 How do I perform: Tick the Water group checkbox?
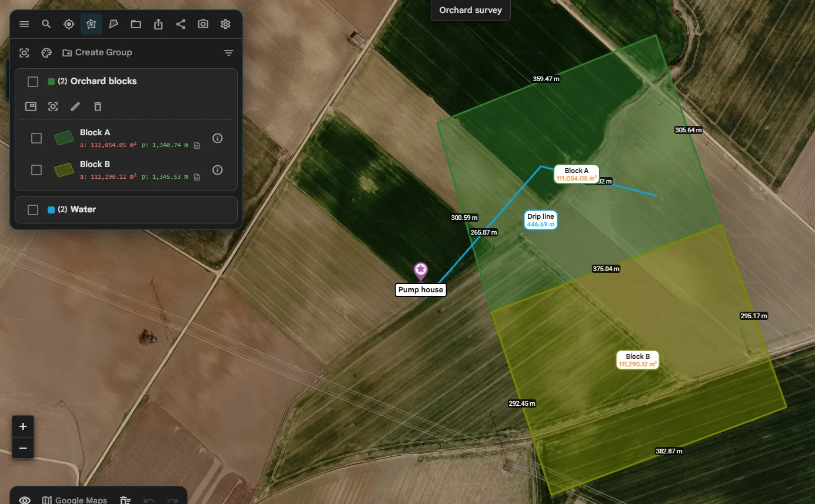point(33,210)
